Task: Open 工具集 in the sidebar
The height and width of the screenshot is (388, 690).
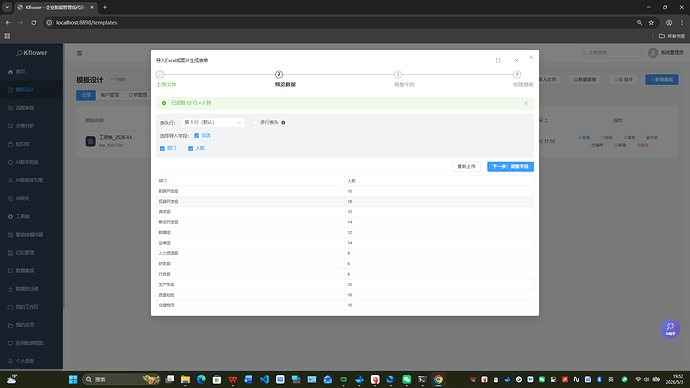Action: click(31, 216)
